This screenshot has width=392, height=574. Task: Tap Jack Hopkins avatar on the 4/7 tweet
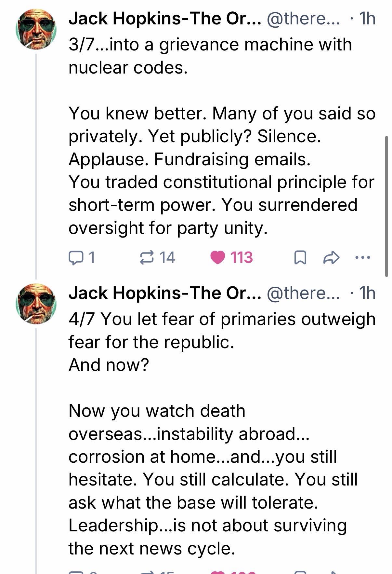36,304
